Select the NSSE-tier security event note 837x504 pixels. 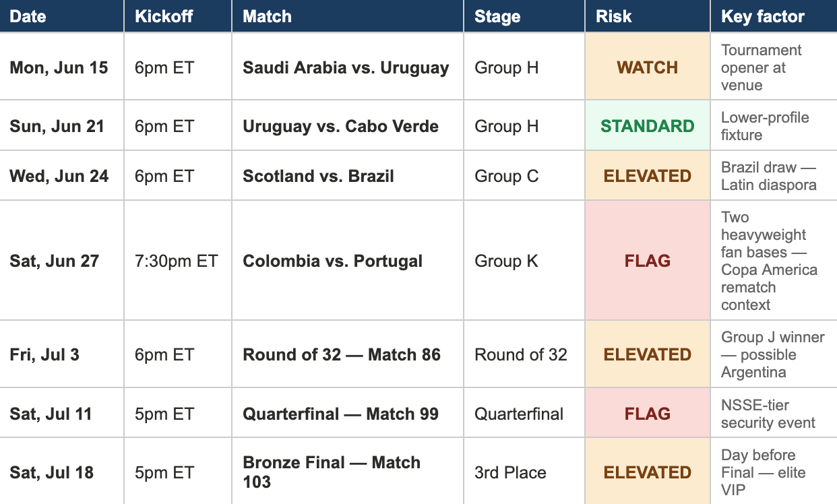tap(768, 414)
